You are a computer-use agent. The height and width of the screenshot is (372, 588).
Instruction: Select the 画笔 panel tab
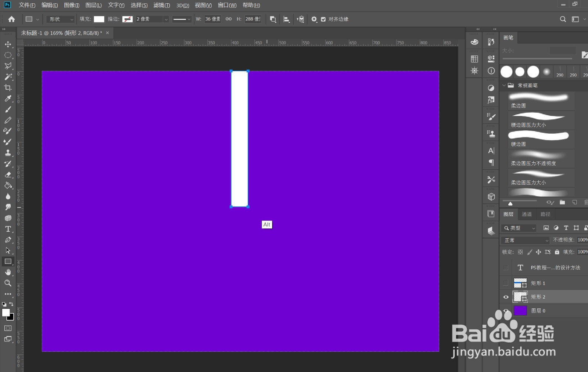click(508, 37)
